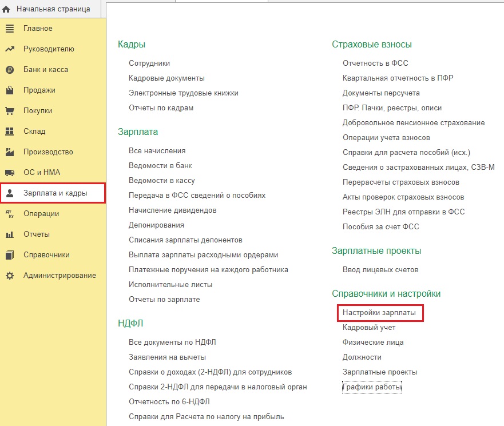Open the Руководителю section
This screenshot has height=426, width=504.
49,49
